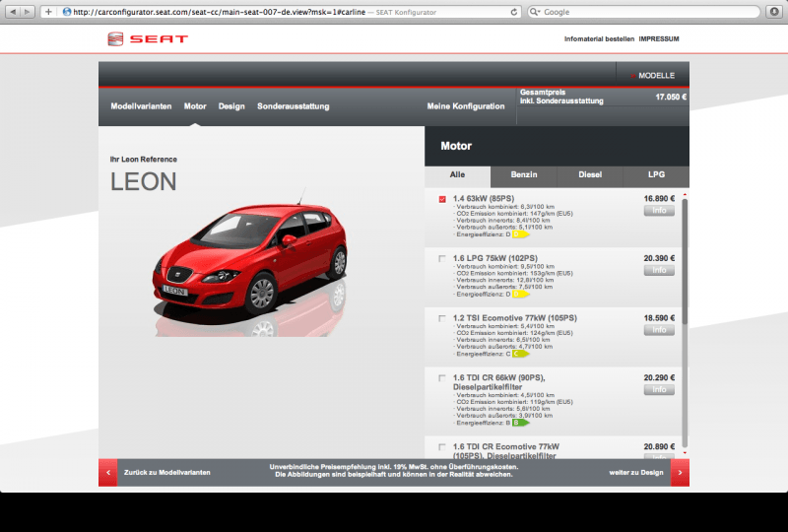Click Info for 1.6 LPG engine

click(x=659, y=271)
